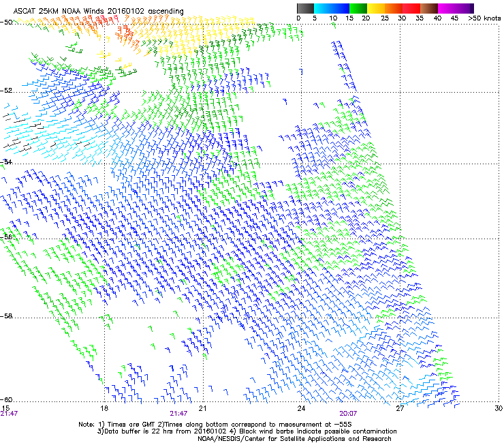Click the purple "20:07" swath time label
504x443 pixels.
click(x=348, y=414)
